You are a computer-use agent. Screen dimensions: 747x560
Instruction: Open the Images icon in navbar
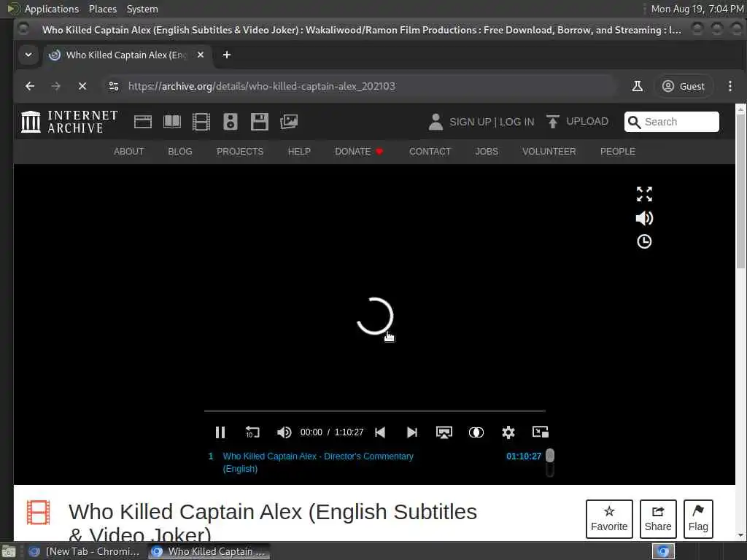click(x=289, y=122)
